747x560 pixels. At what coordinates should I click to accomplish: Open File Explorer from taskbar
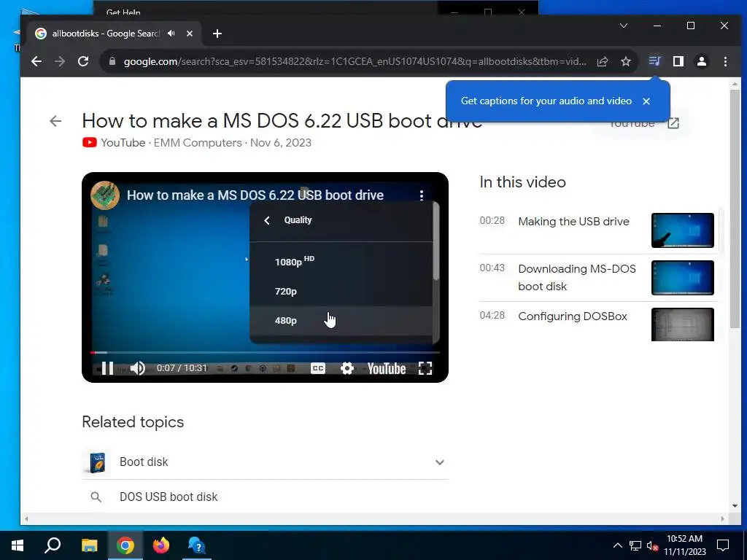pos(89,545)
